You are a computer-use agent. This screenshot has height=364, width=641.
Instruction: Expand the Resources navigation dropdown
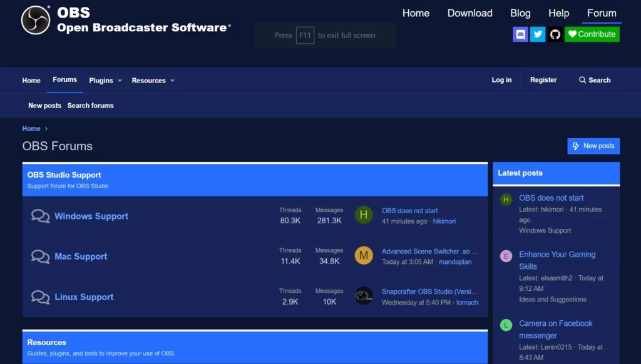(x=153, y=80)
